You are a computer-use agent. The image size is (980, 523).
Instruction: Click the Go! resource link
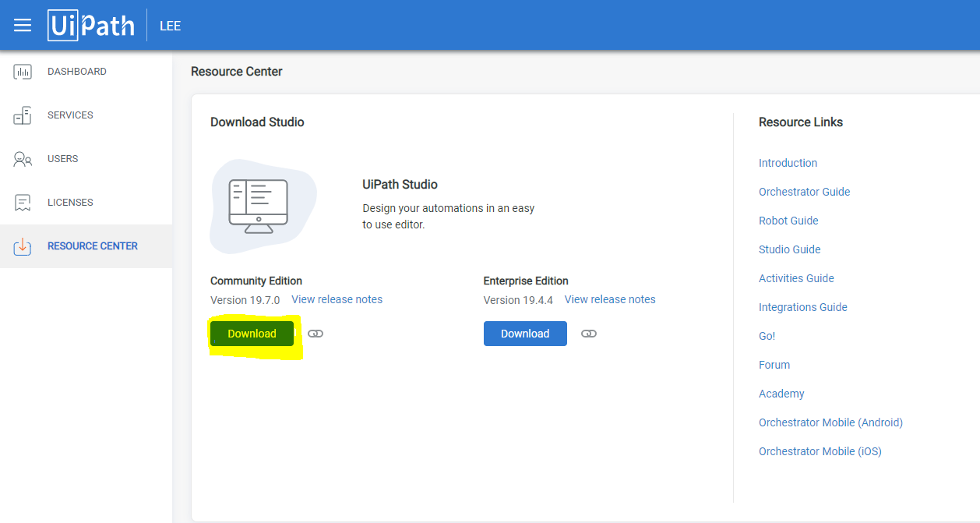(767, 336)
